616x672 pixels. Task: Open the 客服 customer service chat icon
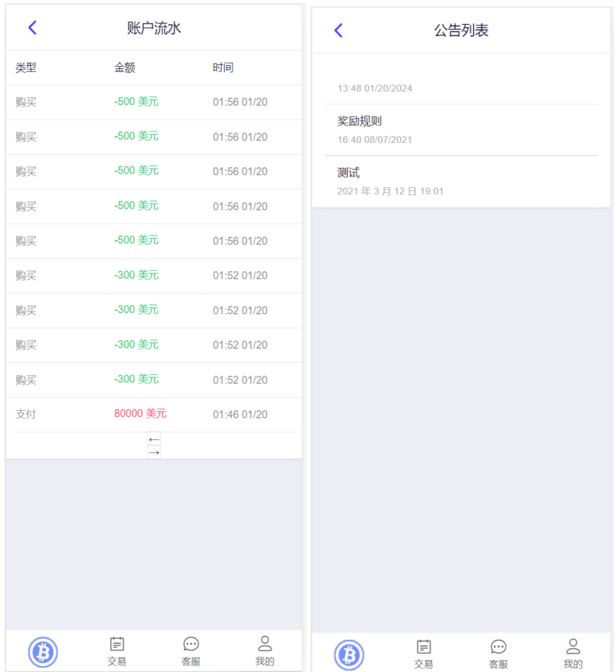[190, 650]
